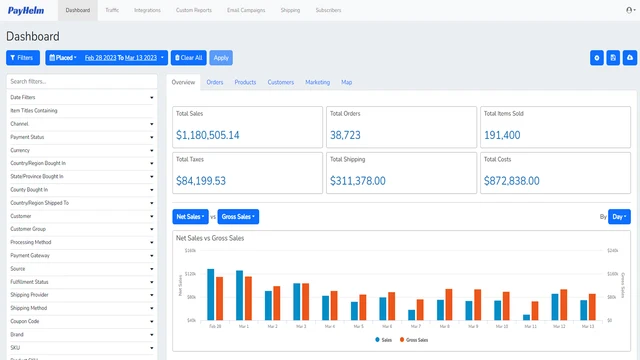Expand the Currency filter

pos(82,150)
